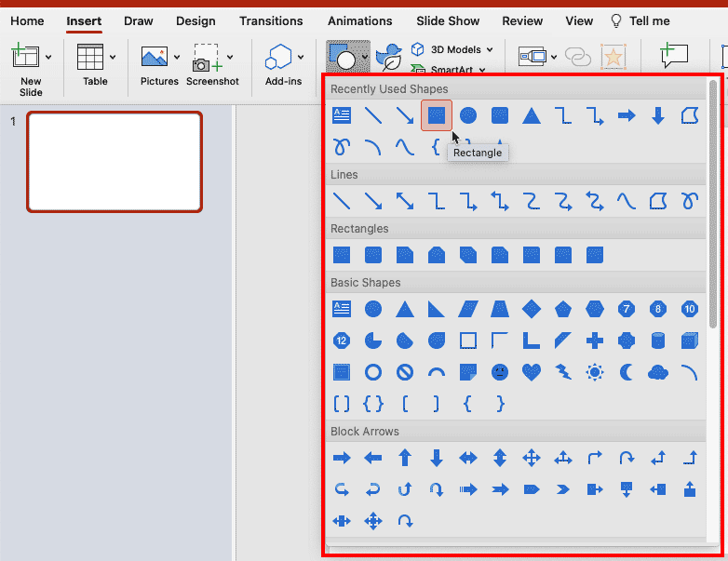Switch to the Design tab
Screen dimensions: 728x561
195,20
